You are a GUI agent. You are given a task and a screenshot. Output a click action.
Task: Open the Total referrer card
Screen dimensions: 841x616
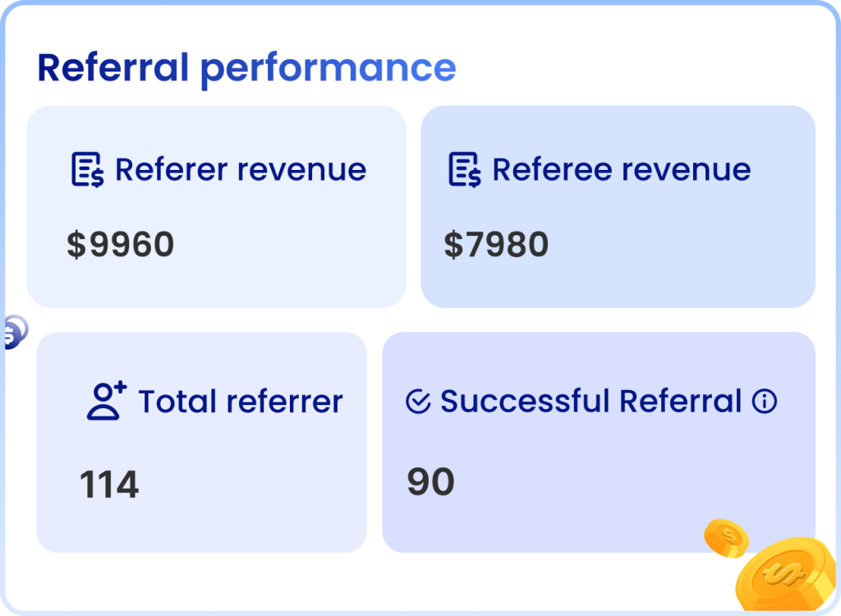pos(202,442)
